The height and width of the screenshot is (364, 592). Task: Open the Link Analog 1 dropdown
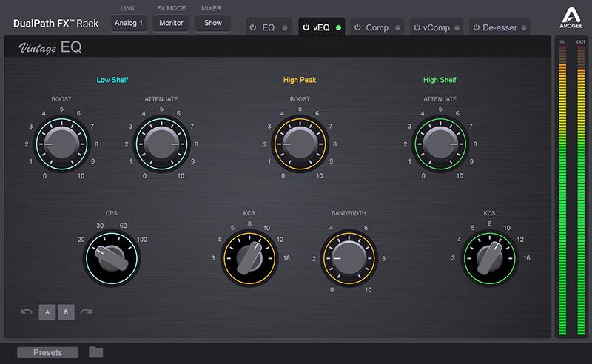click(x=129, y=23)
